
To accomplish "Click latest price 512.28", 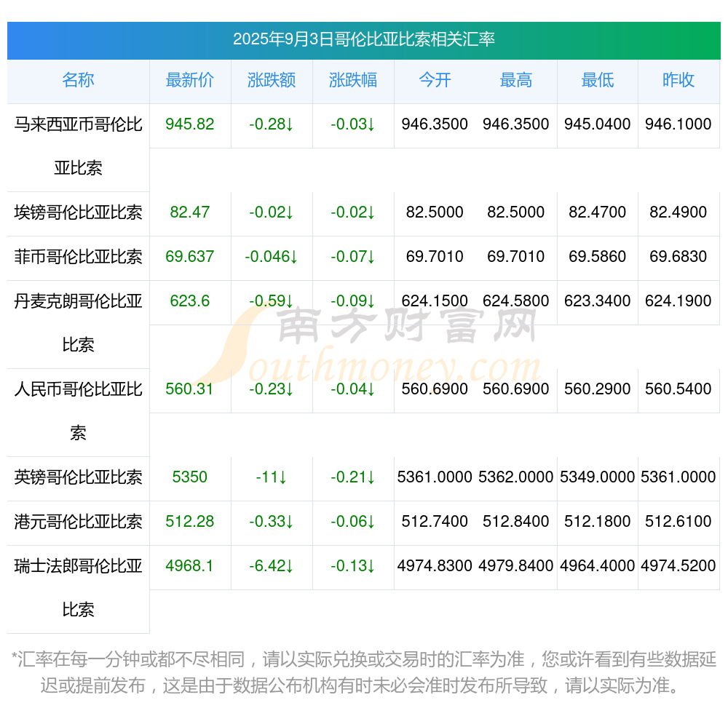I will (190, 522).
